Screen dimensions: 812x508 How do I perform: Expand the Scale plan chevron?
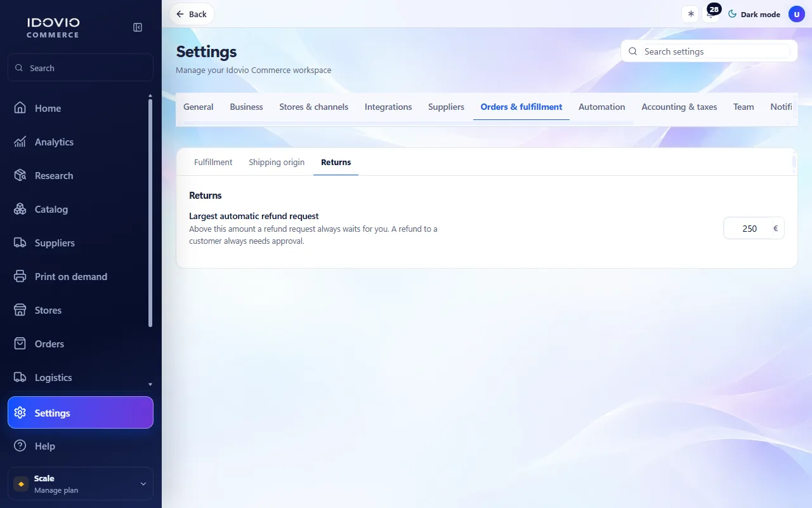[143, 484]
